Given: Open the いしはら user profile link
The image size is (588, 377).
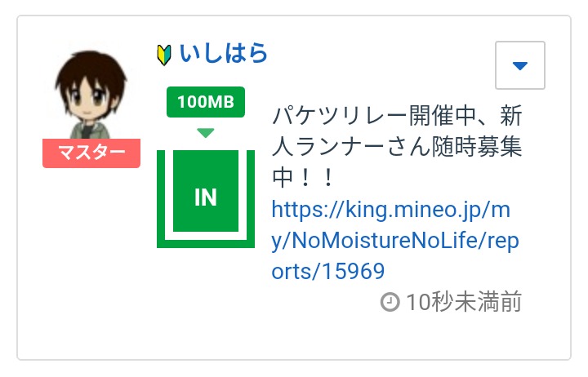Looking at the screenshot, I should click(223, 55).
